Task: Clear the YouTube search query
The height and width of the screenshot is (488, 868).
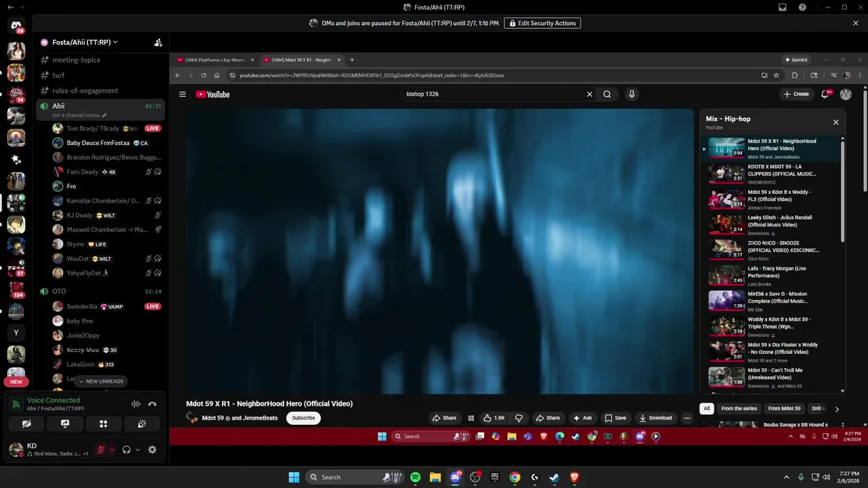Action: coord(589,94)
